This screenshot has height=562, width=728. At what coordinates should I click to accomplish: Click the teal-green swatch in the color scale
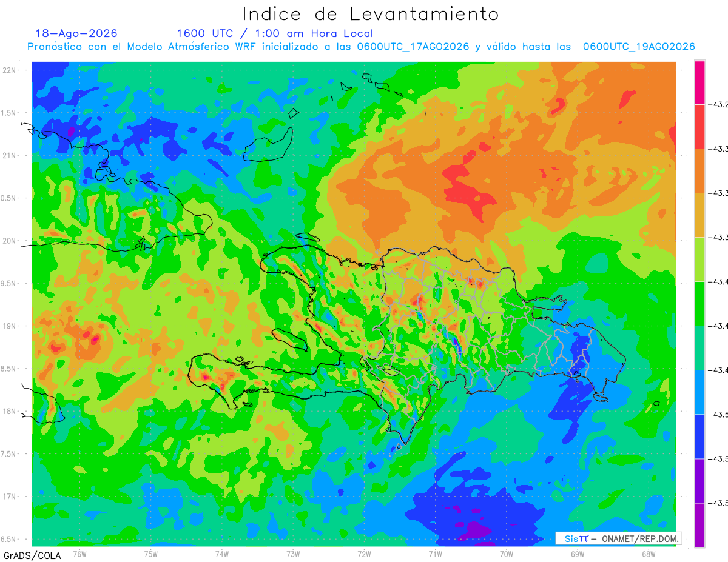click(699, 347)
